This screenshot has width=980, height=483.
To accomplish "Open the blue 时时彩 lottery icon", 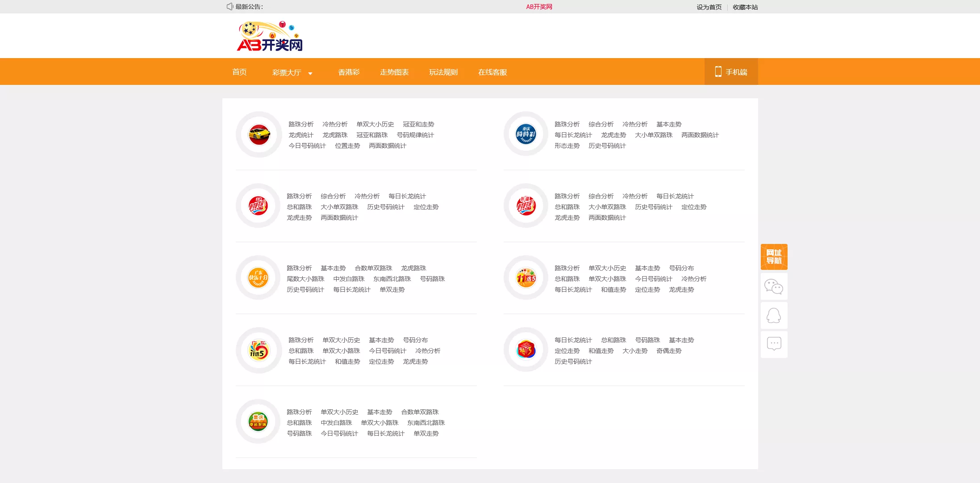I will coord(525,134).
